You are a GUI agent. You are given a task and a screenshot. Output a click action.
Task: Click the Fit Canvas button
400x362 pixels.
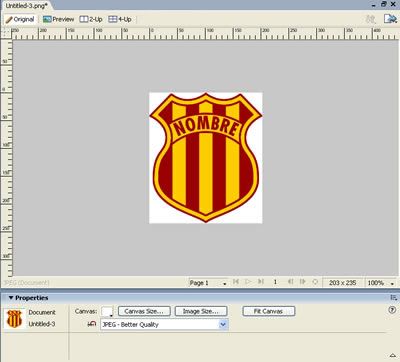268,311
